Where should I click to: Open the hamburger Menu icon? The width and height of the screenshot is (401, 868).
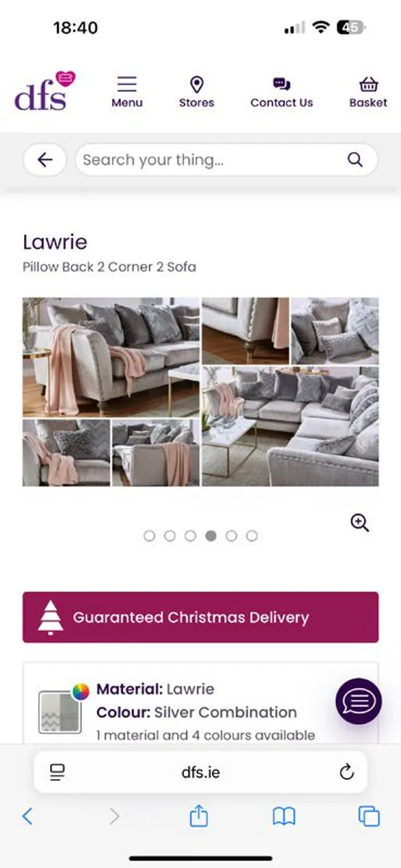tap(127, 85)
